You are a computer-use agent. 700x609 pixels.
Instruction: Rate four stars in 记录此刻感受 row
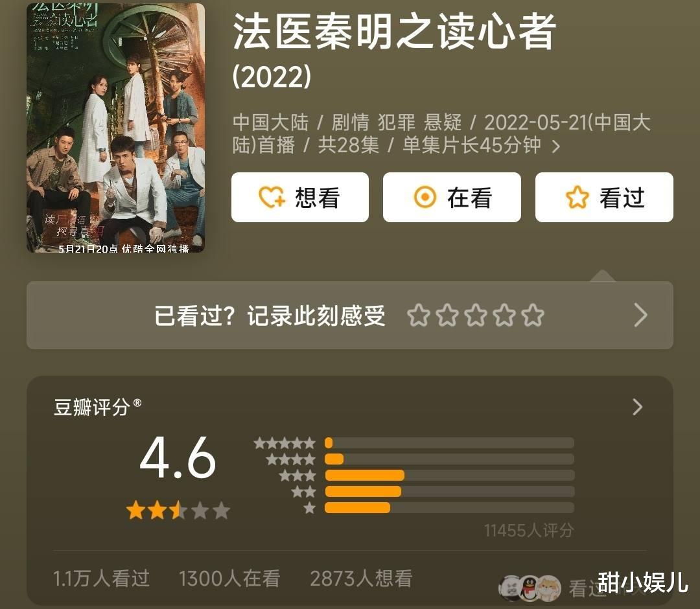coord(504,316)
